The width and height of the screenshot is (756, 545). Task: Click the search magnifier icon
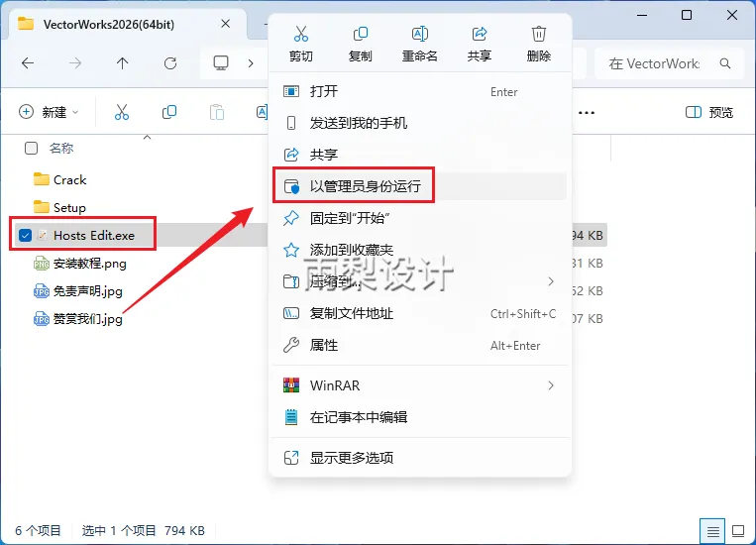[x=725, y=63]
